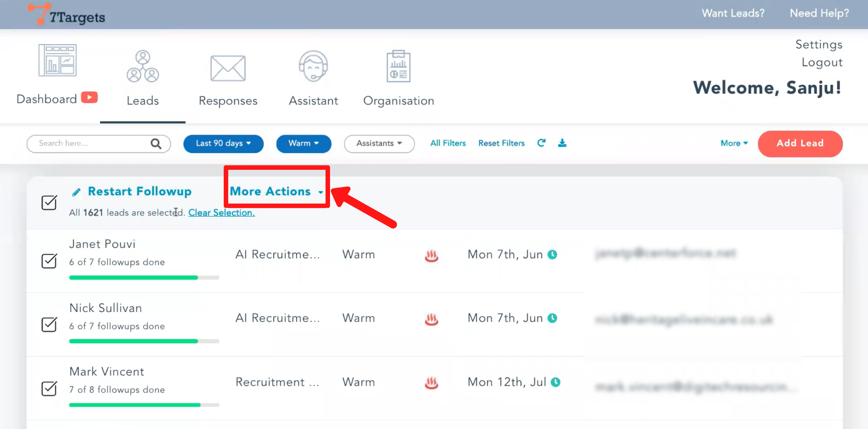Deselect the Janet Pouvi lead checkbox
Image resolution: width=868 pixels, height=429 pixels.
tap(49, 261)
